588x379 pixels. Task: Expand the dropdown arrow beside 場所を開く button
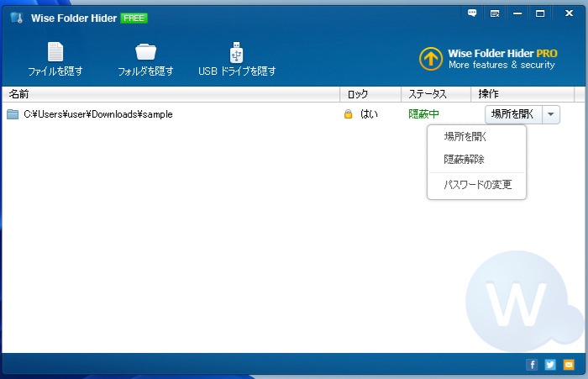[550, 114]
